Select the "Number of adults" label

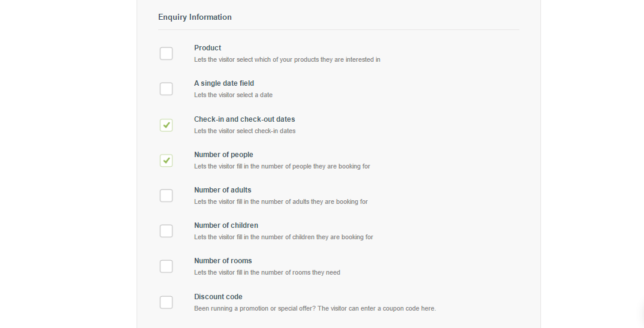tap(222, 190)
